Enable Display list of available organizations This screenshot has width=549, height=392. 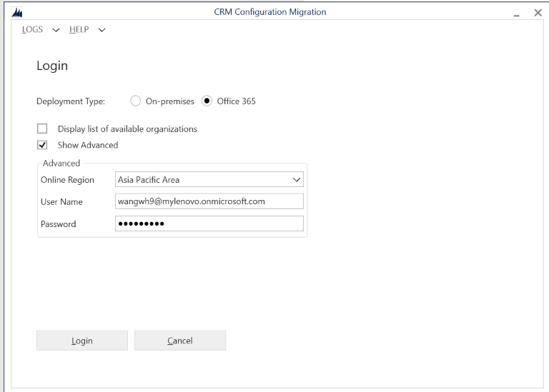(x=42, y=129)
